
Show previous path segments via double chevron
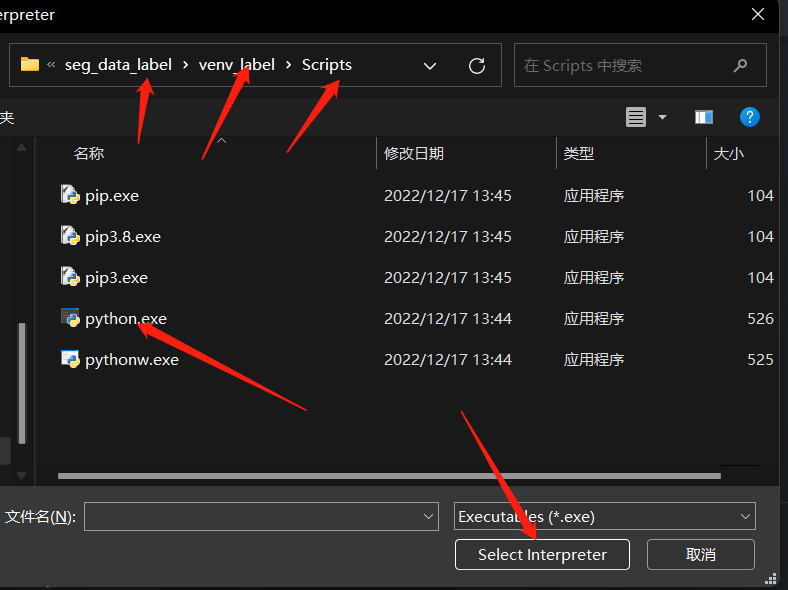point(51,64)
